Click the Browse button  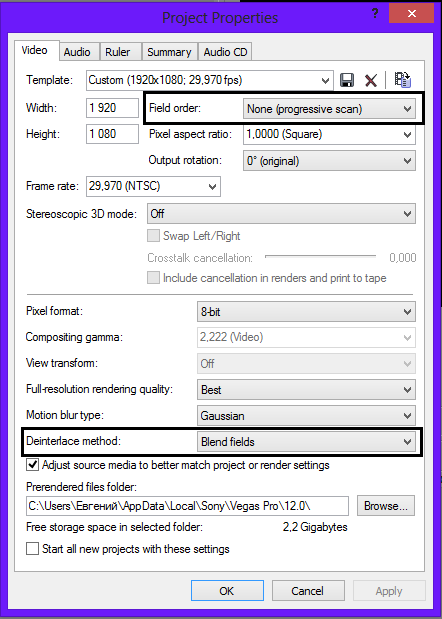[x=386, y=506]
